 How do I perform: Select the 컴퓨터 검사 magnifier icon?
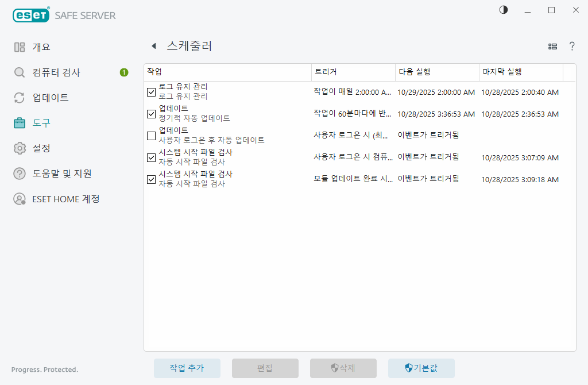pos(19,72)
